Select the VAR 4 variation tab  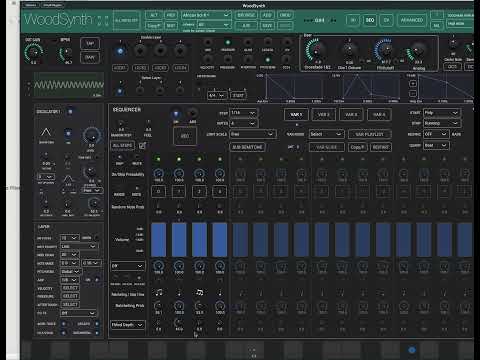point(379,115)
